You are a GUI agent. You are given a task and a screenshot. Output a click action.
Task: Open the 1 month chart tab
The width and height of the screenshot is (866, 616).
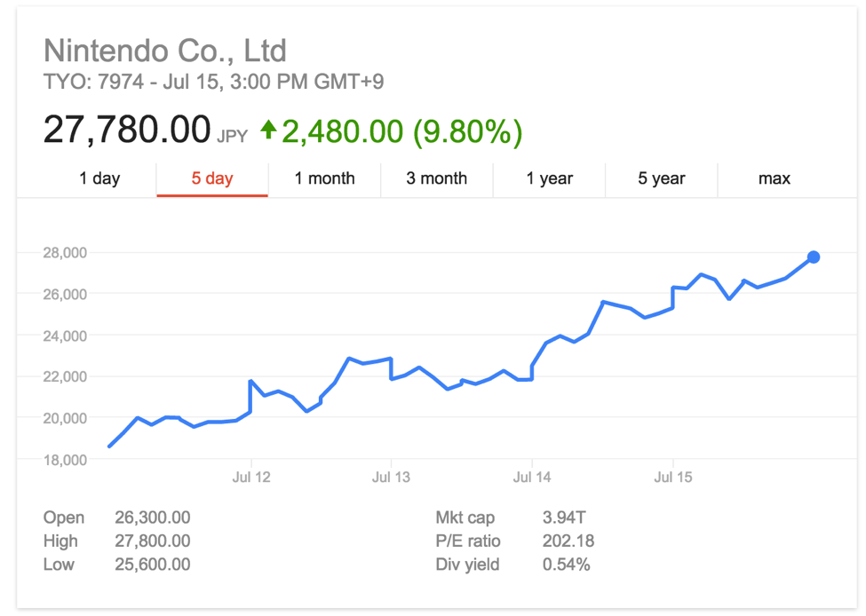(x=324, y=178)
